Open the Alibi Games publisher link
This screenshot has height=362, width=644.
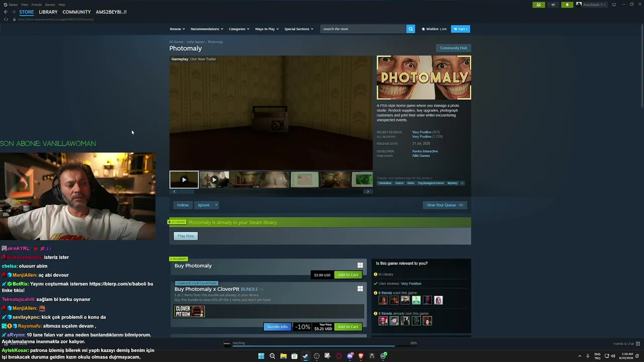click(x=421, y=156)
